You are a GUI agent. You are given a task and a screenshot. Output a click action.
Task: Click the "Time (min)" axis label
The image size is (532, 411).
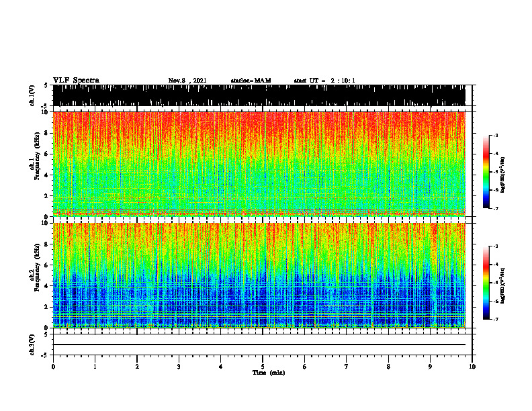tap(269, 373)
